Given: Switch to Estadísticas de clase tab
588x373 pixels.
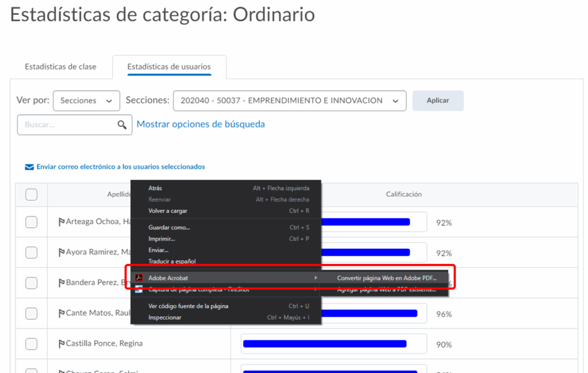Looking at the screenshot, I should 60,67.
